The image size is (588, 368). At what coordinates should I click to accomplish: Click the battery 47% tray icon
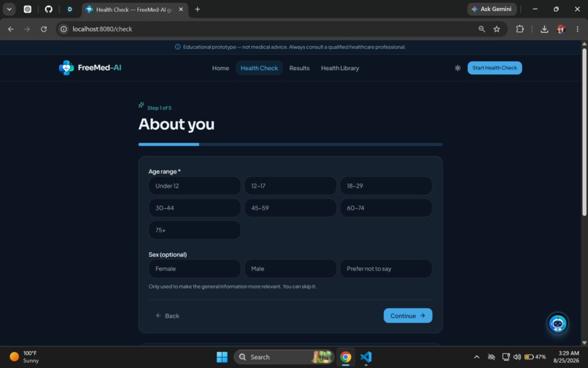point(535,357)
